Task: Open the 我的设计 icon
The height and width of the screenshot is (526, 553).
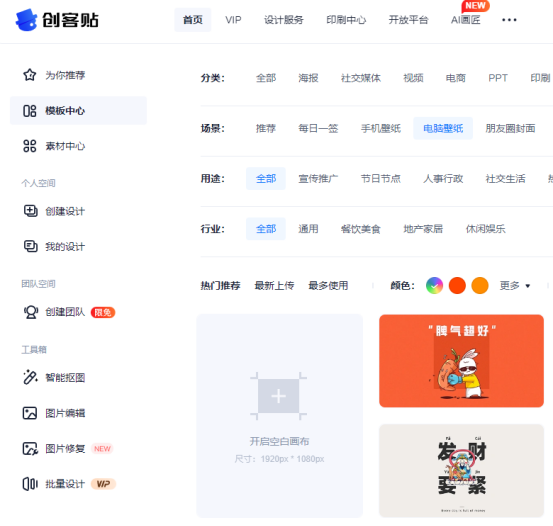Action: (30, 246)
